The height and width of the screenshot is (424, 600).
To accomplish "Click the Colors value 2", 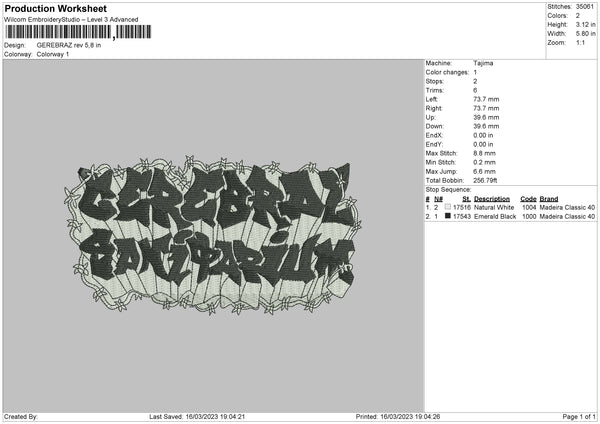I will pyautogui.click(x=578, y=16).
